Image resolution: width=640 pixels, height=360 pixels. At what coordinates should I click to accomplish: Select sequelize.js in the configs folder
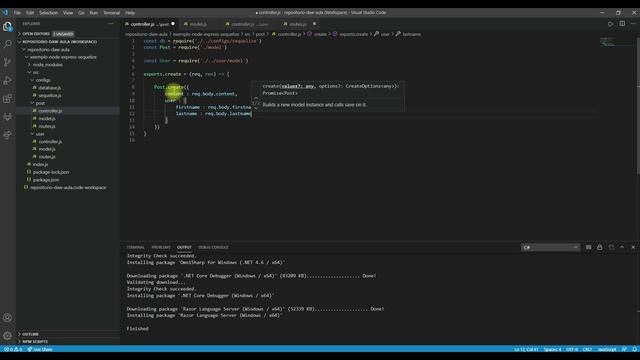click(50, 96)
